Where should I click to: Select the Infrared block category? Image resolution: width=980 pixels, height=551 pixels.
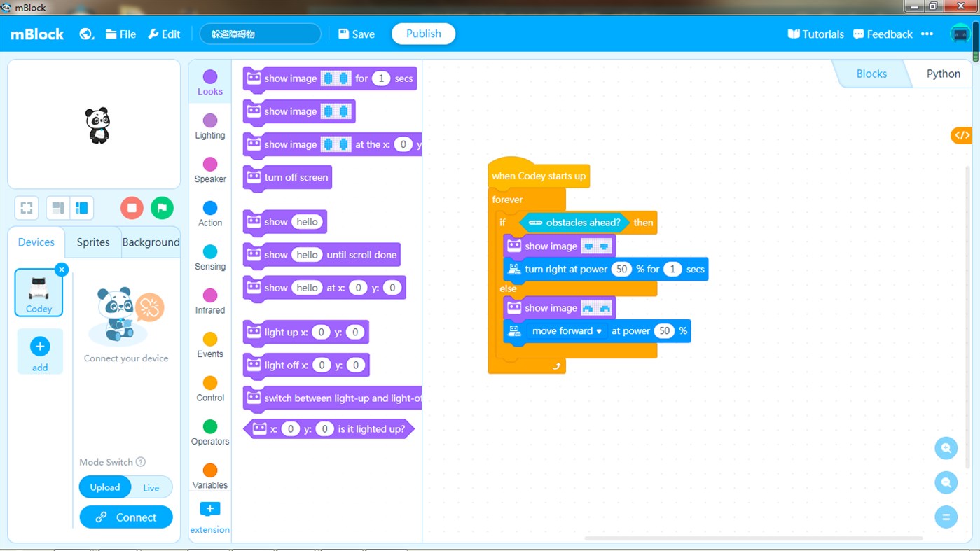pyautogui.click(x=210, y=302)
